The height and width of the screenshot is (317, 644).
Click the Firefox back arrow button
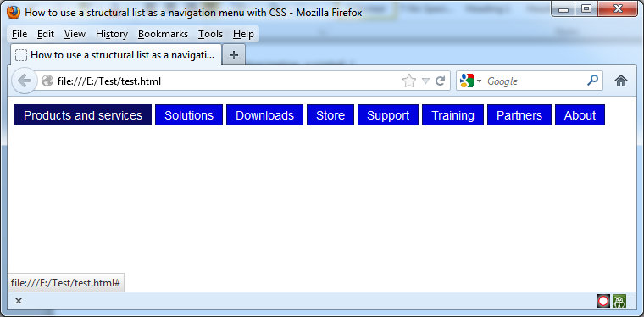25,81
